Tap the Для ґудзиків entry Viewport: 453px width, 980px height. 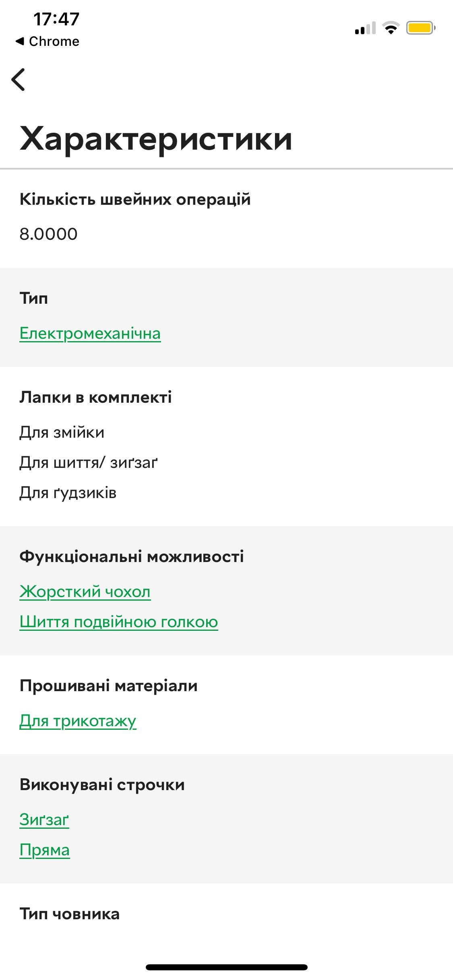pyautogui.click(x=68, y=493)
